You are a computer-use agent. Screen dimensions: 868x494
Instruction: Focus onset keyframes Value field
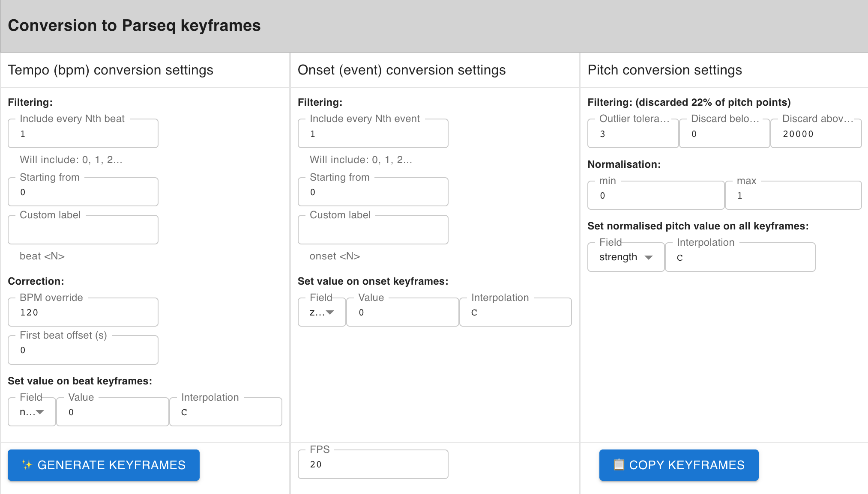pyautogui.click(x=403, y=312)
